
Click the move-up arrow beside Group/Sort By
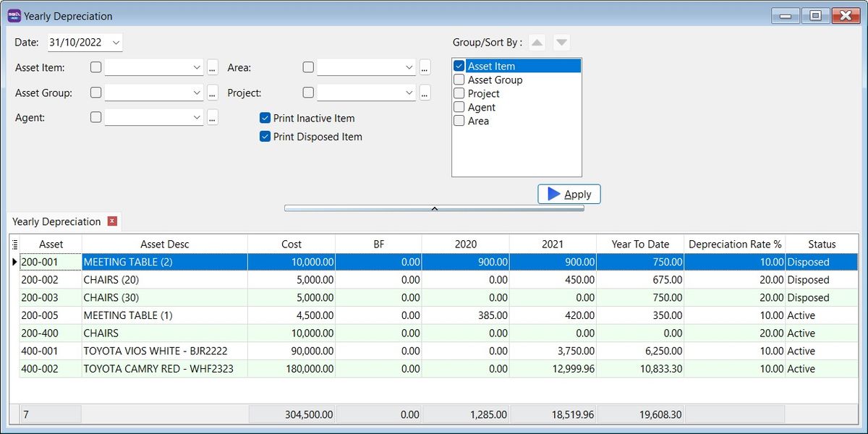537,43
